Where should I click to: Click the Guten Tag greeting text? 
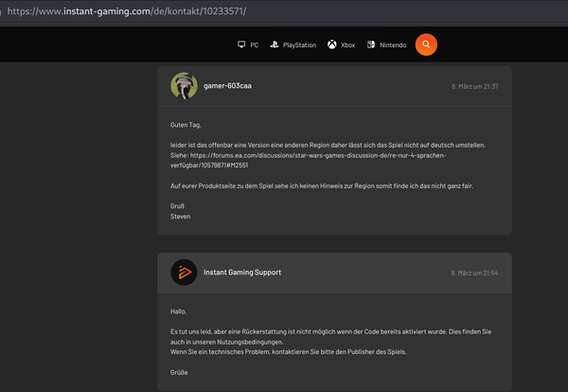click(x=186, y=125)
